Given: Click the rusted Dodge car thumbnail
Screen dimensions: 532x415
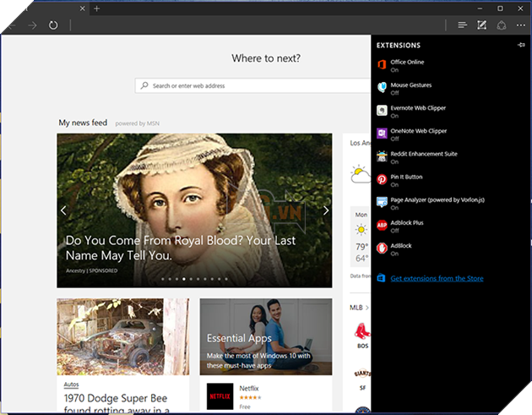Looking at the screenshot, I should pyautogui.click(x=123, y=337).
